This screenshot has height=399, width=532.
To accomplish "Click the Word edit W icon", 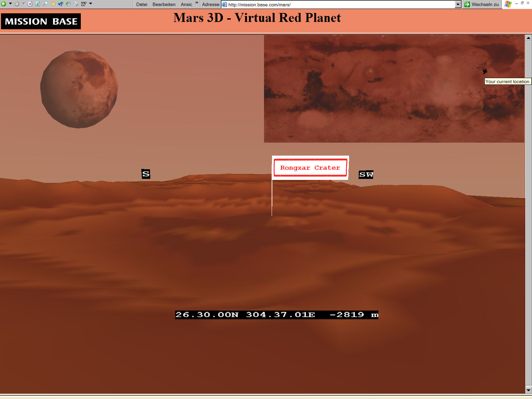I will coord(84,4).
